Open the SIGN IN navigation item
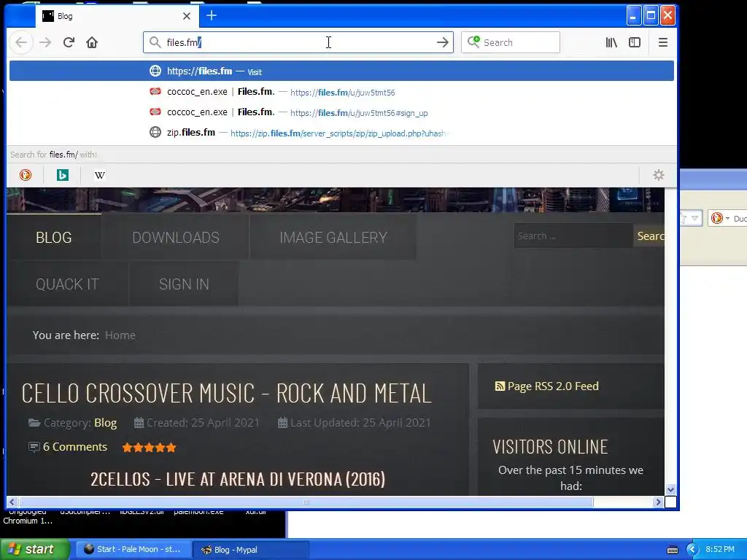This screenshot has width=747, height=560. click(x=184, y=284)
